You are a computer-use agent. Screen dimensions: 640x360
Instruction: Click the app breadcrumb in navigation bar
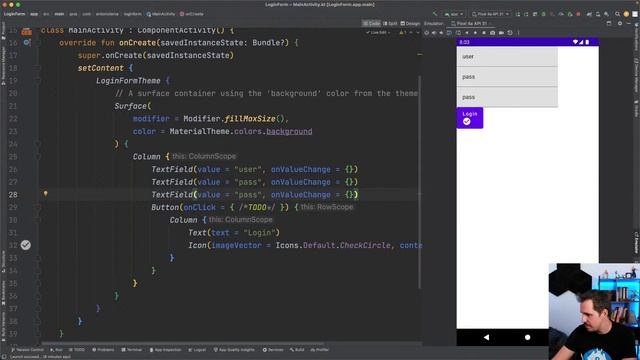[34, 14]
